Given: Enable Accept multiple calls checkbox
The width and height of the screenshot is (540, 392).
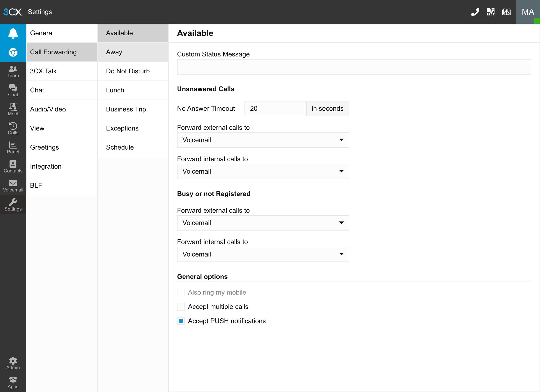Looking at the screenshot, I should (181, 307).
